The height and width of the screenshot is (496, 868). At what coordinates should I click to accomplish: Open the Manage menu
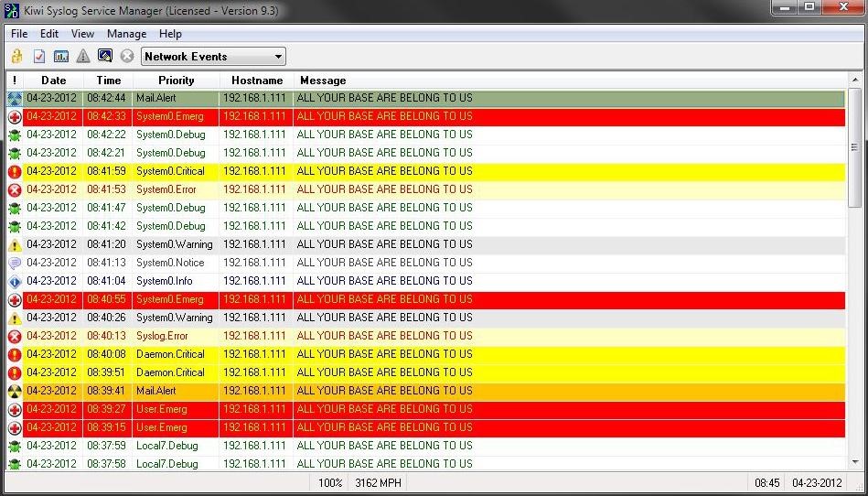click(x=126, y=34)
